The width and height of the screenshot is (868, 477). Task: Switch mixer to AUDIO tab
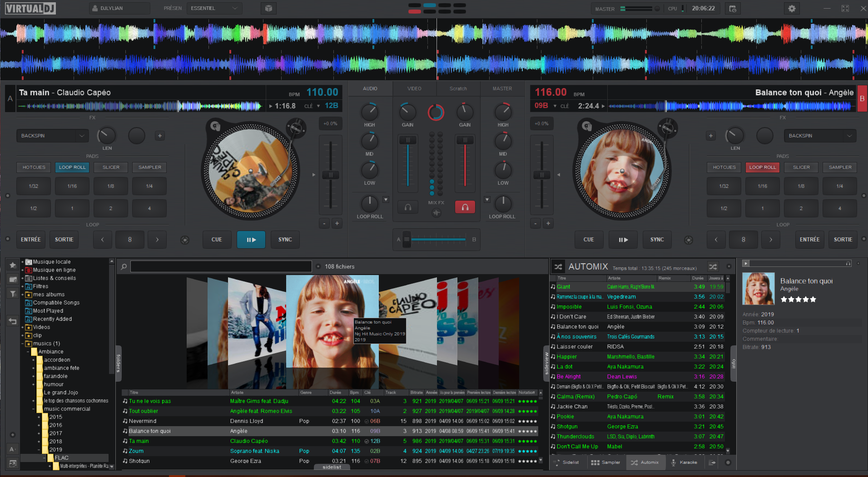coord(370,89)
